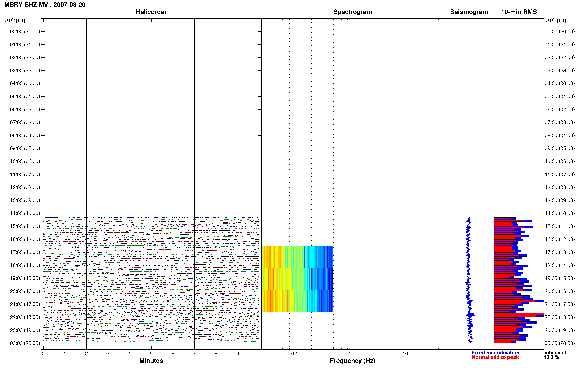Click the left '16:00 (12:00)' time label
This screenshot has width=588, height=368.
25,239
